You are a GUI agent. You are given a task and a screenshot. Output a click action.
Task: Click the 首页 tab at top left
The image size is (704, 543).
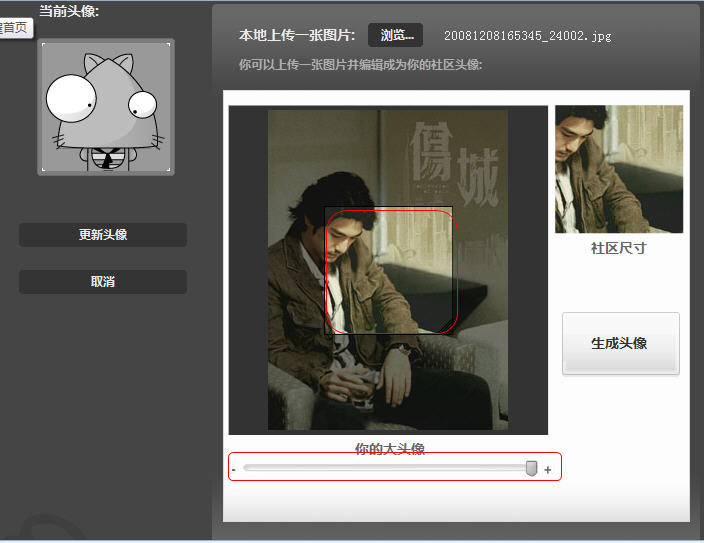(15, 28)
